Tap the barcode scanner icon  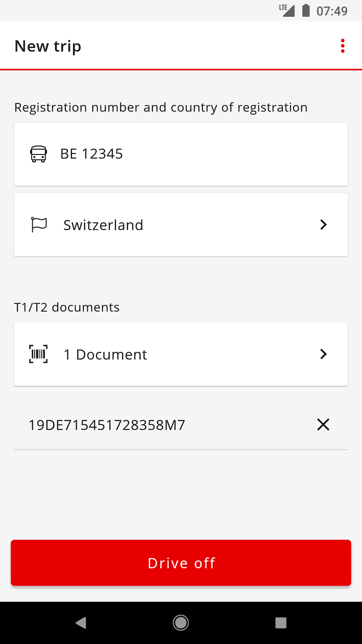point(38,354)
